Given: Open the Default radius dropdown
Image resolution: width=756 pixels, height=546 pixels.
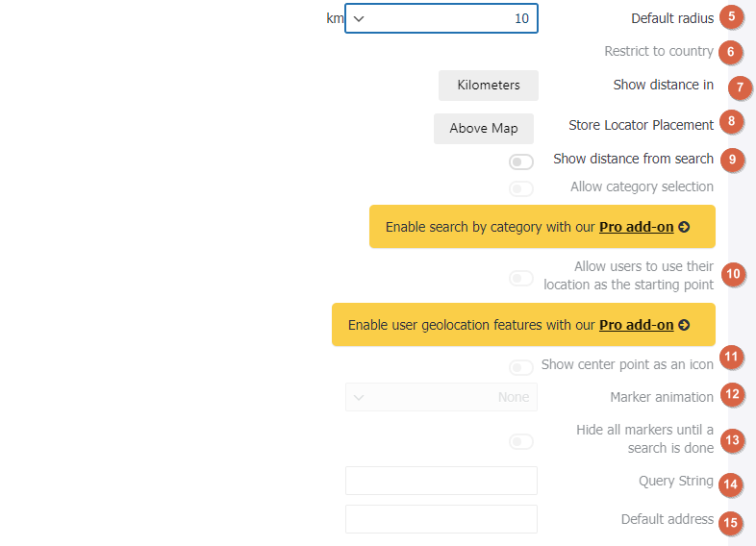Looking at the screenshot, I should (441, 18).
